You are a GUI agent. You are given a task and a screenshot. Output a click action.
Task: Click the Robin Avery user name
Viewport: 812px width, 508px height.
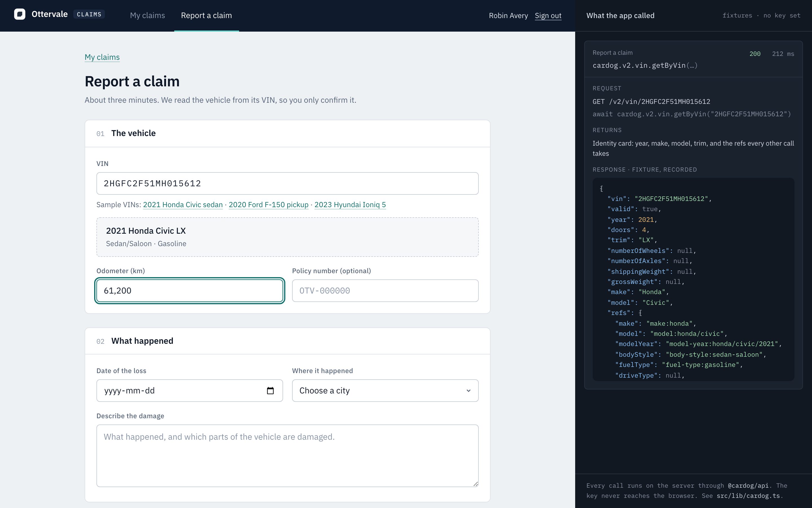point(508,16)
